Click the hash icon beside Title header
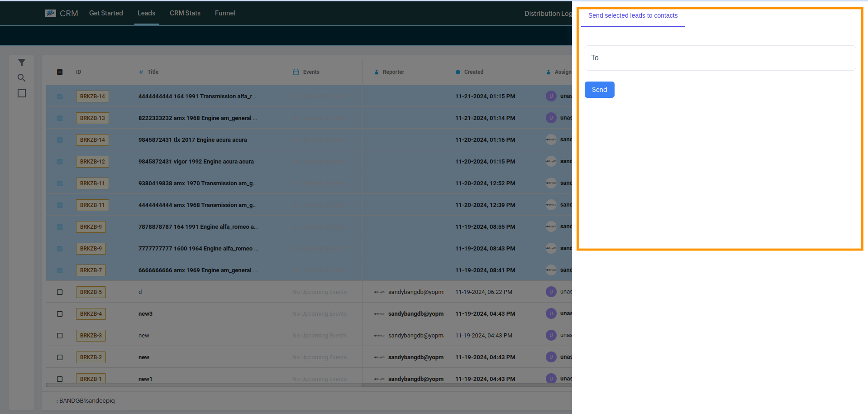 [x=141, y=72]
